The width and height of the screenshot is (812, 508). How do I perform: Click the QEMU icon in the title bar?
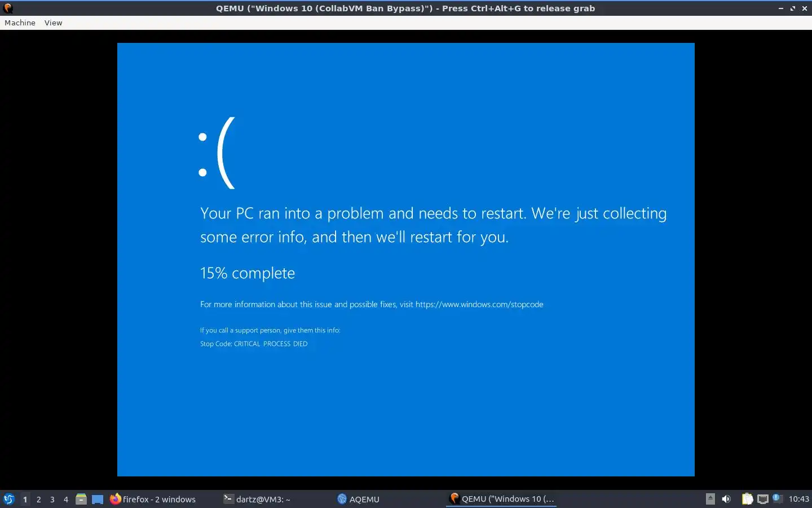click(x=8, y=8)
